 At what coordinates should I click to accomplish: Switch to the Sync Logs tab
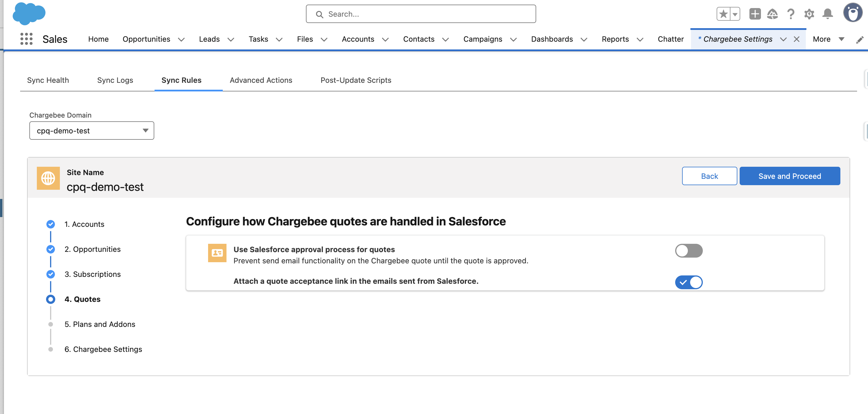(x=115, y=80)
